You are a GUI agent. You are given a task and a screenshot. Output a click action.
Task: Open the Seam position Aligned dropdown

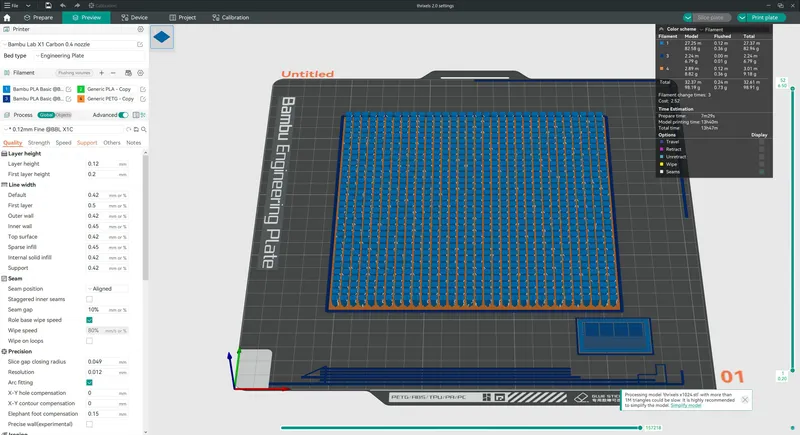(107, 289)
